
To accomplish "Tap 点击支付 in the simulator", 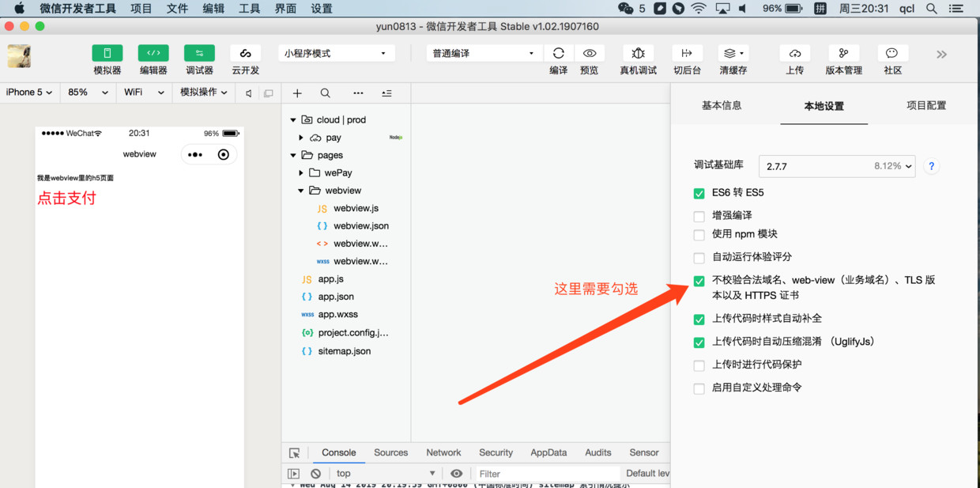I will click(x=66, y=199).
